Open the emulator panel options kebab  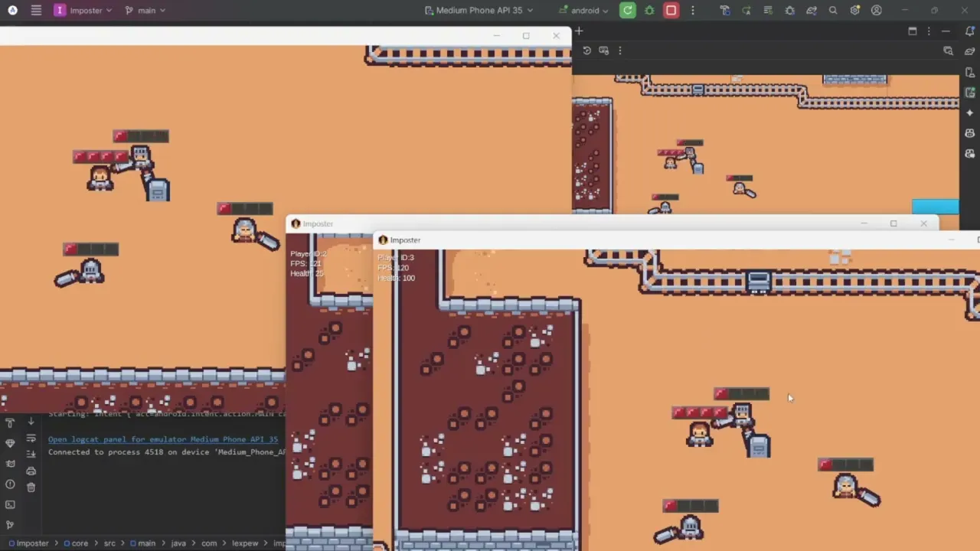tap(929, 31)
